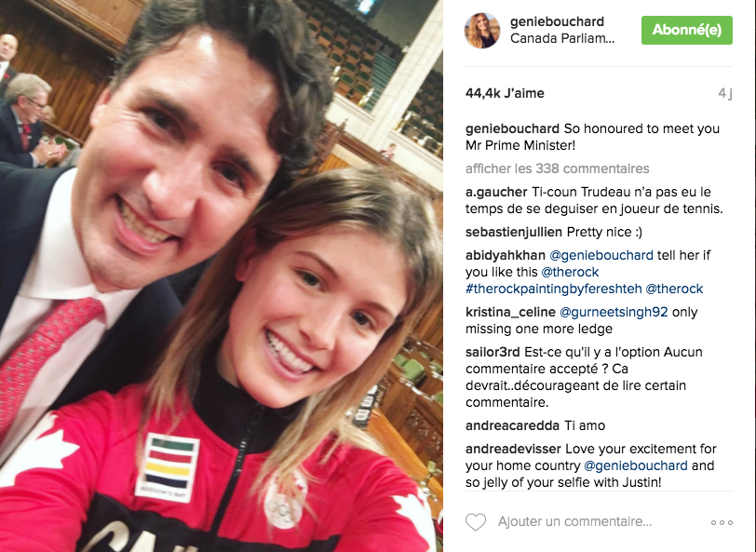Open the geniebouchard username in header
Viewport: 756px width, 552px height.
(557, 21)
